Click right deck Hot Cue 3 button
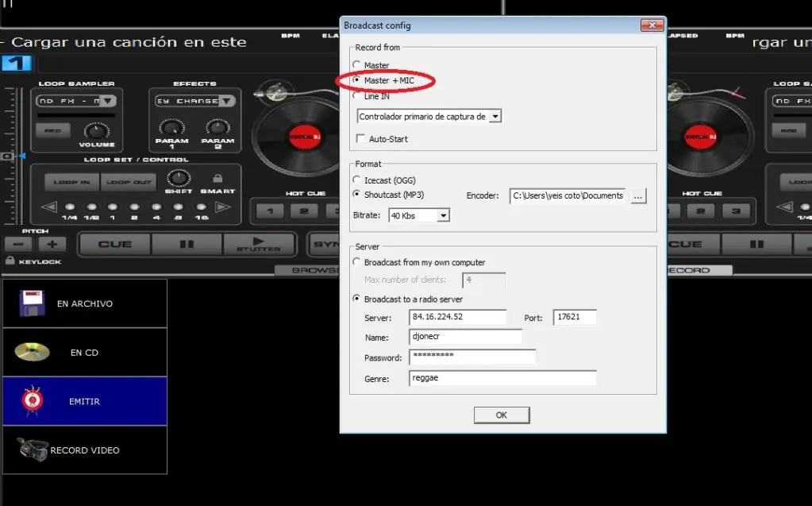The height and width of the screenshot is (506, 812). tap(735, 211)
